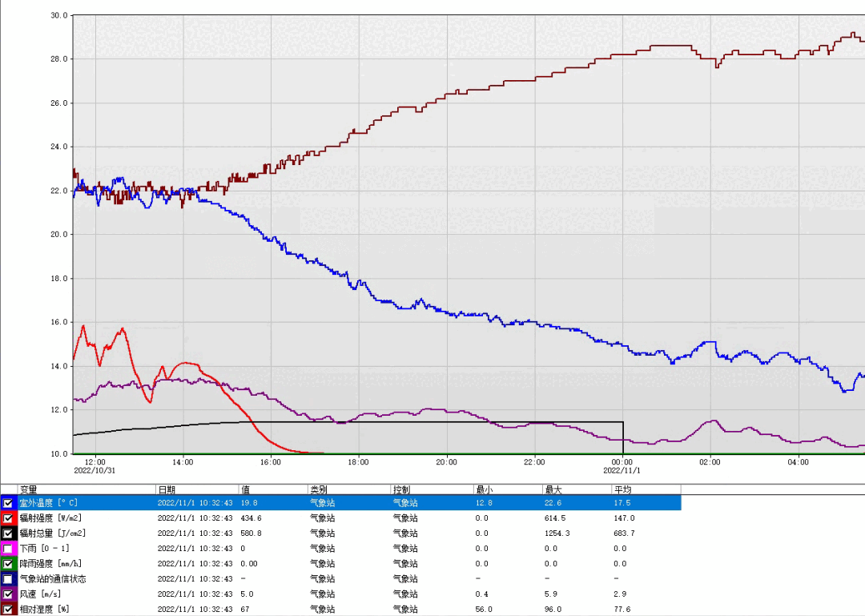Click the 00:00 2022/11/1 time axis label
Screen dimensions: 865x616
[622, 466]
